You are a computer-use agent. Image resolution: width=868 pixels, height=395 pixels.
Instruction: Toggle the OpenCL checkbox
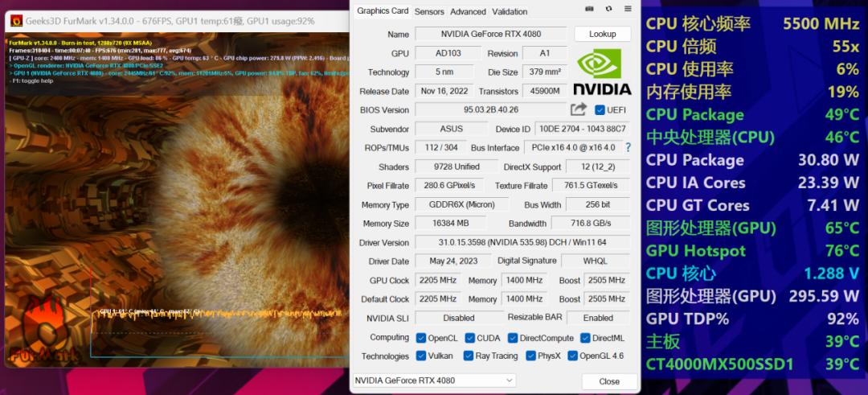[x=420, y=337]
